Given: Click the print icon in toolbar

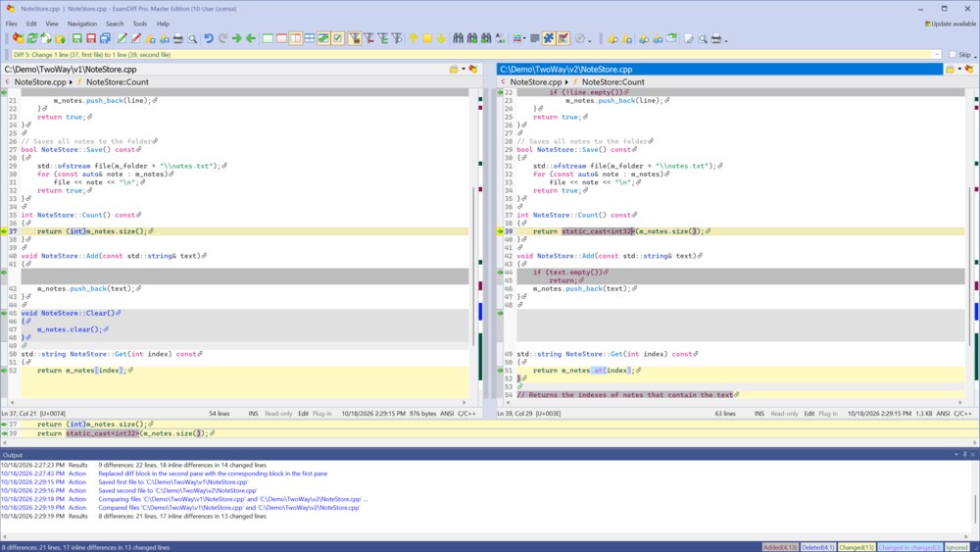Looking at the screenshot, I should point(178,39).
